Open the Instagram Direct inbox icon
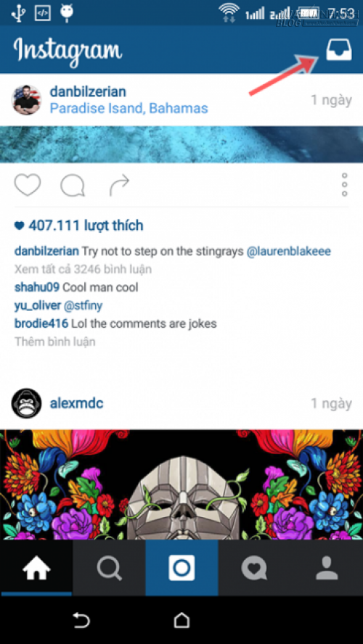 click(339, 50)
